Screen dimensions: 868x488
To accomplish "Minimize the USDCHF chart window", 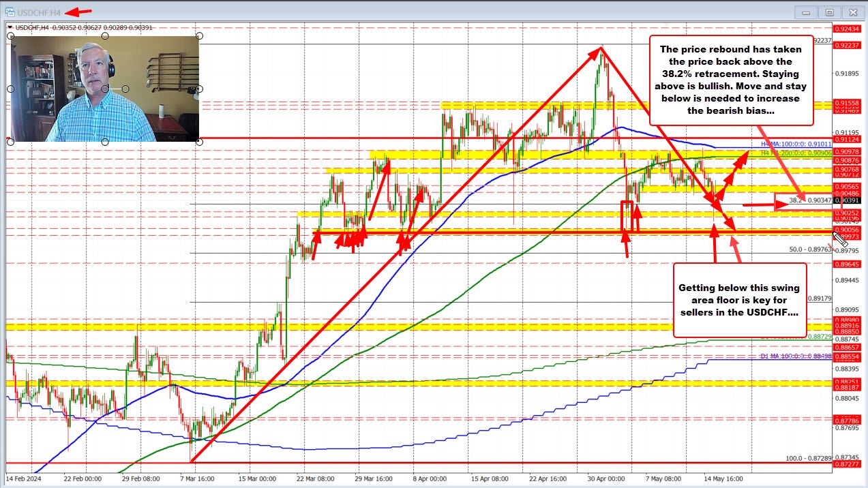I will tap(808, 12).
